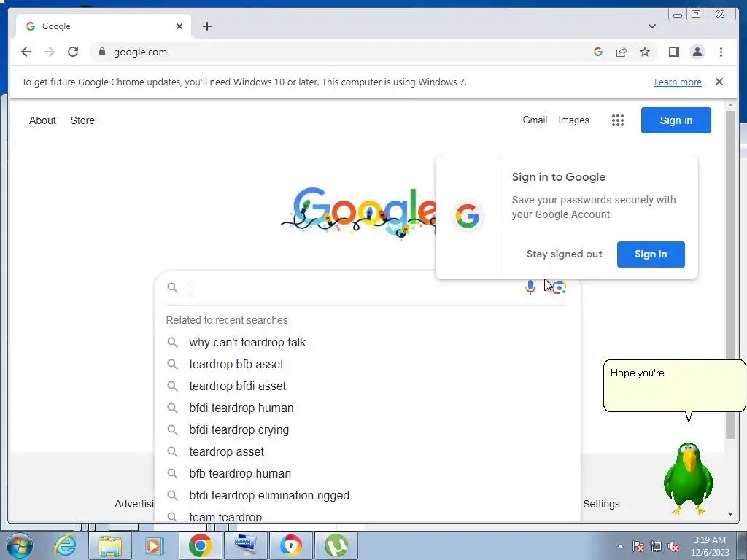Dismiss the Windows 7 update notification bar
Viewport: 747px width, 560px height.
(x=719, y=82)
